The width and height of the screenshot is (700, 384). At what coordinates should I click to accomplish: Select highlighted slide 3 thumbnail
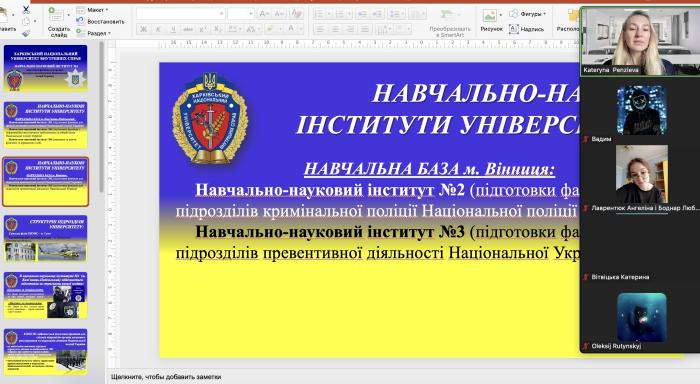click(x=46, y=182)
